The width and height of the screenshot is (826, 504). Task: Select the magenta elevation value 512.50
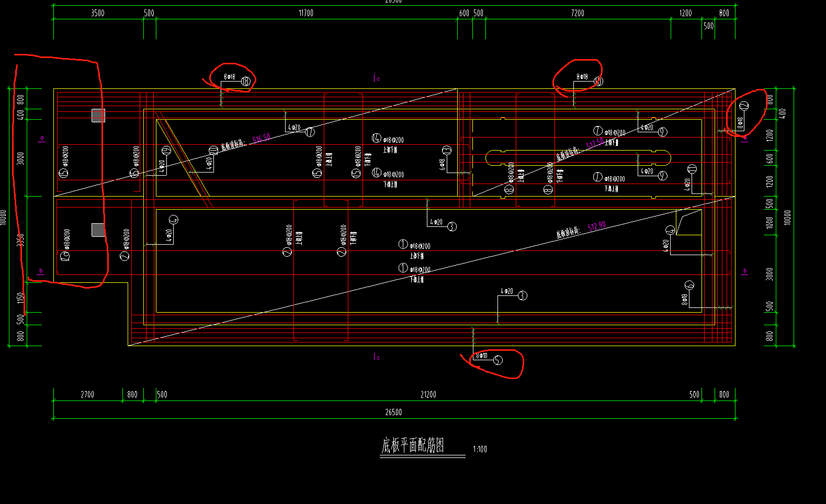[x=595, y=143]
